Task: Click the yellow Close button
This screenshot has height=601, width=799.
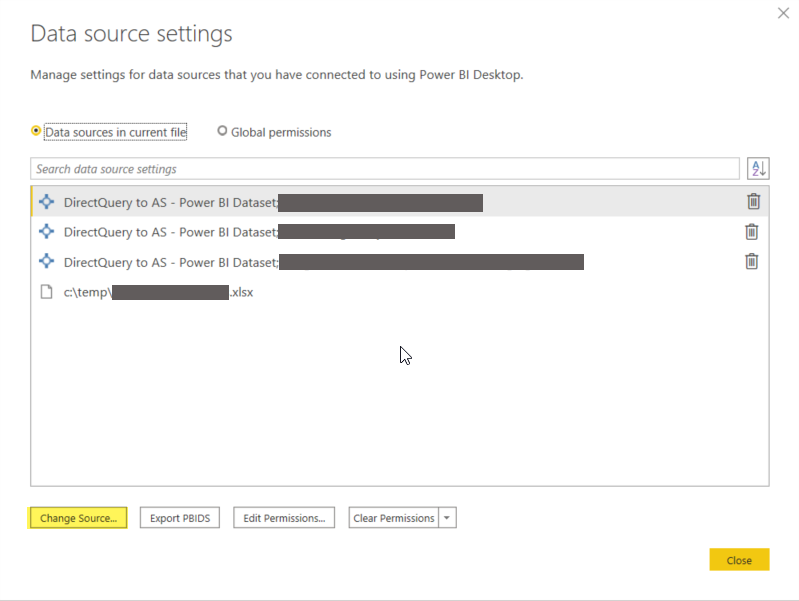Action: tap(739, 560)
